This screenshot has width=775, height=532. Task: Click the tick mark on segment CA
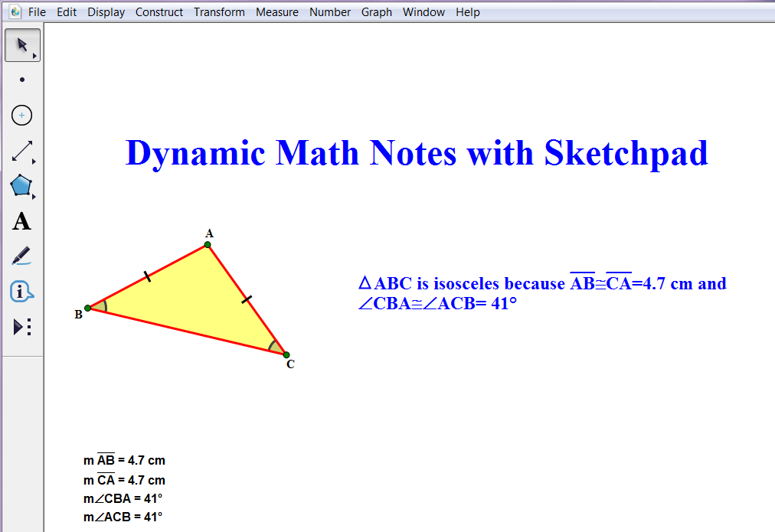[247, 299]
